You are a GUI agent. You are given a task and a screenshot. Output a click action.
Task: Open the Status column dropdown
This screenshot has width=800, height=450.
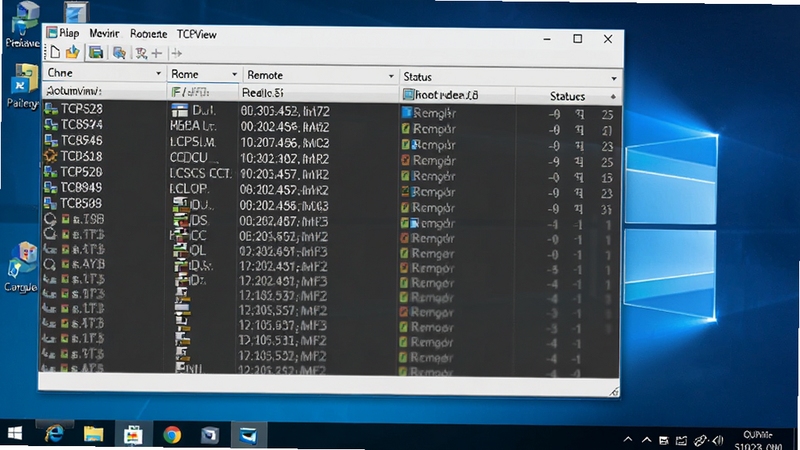[614, 79]
